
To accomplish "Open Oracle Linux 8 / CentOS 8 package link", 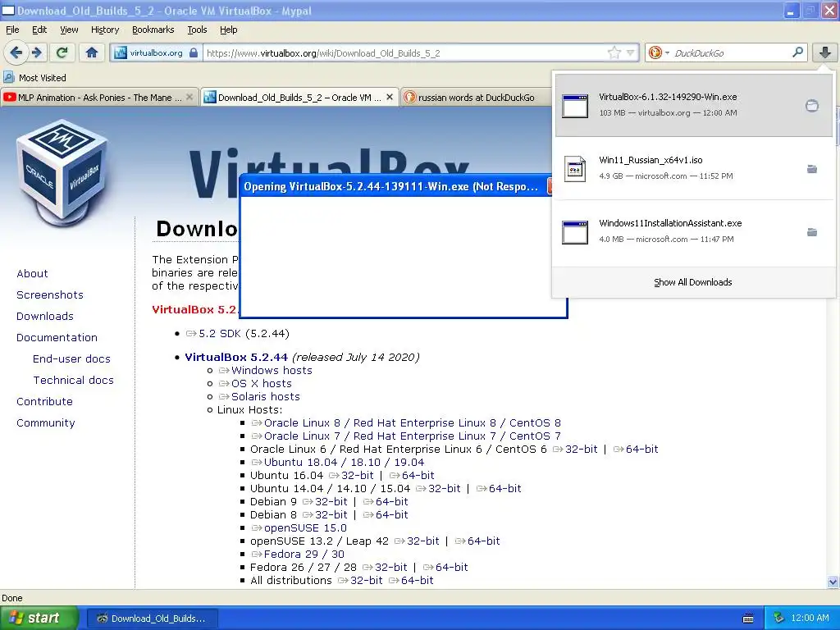I will tap(412, 423).
